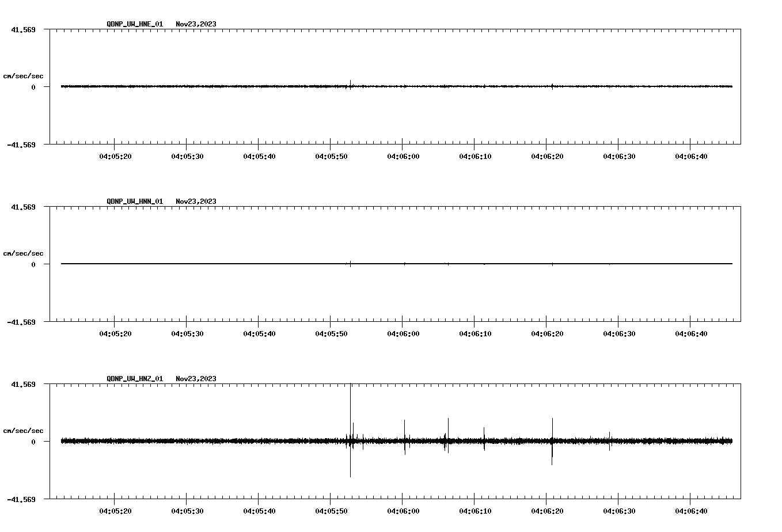
Task: Click the 04:05:20 time label under the HNE plot
Action: tap(115, 157)
